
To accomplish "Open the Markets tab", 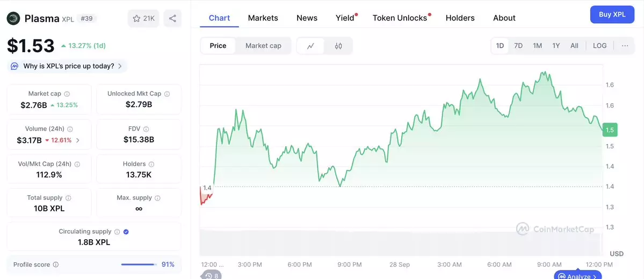I will pos(263,18).
